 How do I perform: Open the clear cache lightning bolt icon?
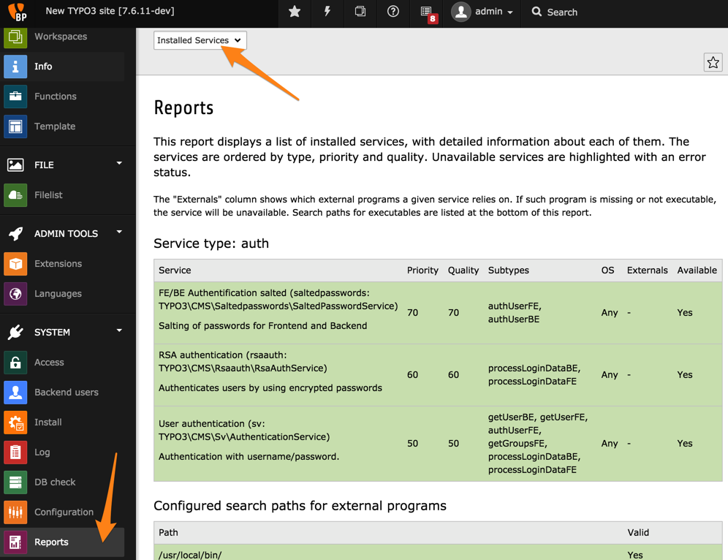[327, 12]
